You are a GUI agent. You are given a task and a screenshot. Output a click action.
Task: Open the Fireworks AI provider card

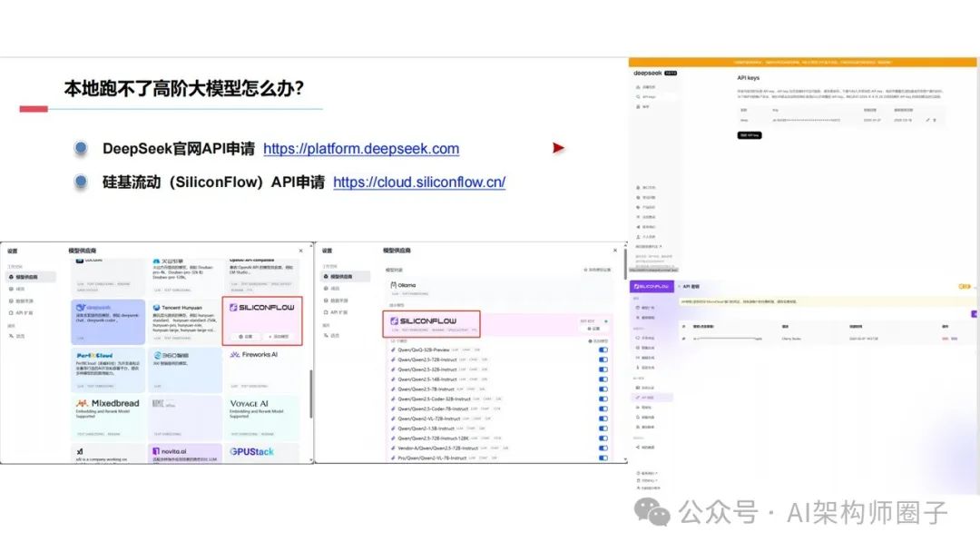pyautogui.click(x=261, y=369)
